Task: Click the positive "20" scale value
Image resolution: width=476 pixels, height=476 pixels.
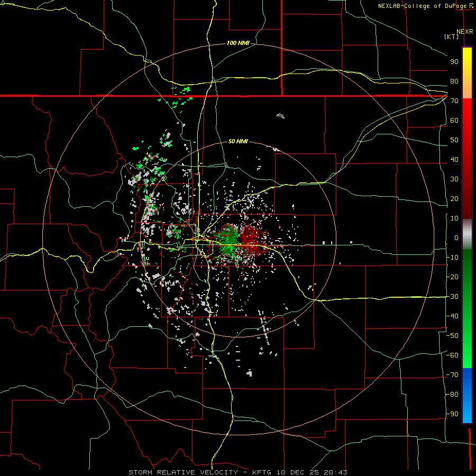Action: [x=454, y=199]
